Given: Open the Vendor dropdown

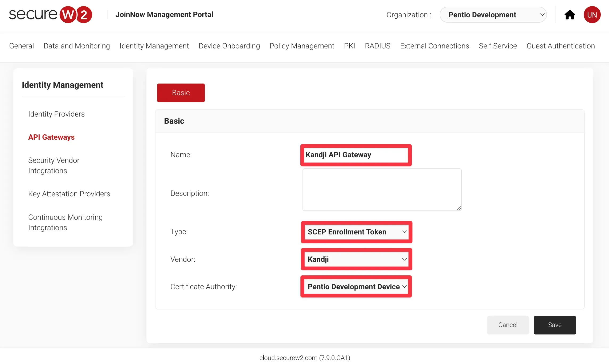Looking at the screenshot, I should 356,259.
